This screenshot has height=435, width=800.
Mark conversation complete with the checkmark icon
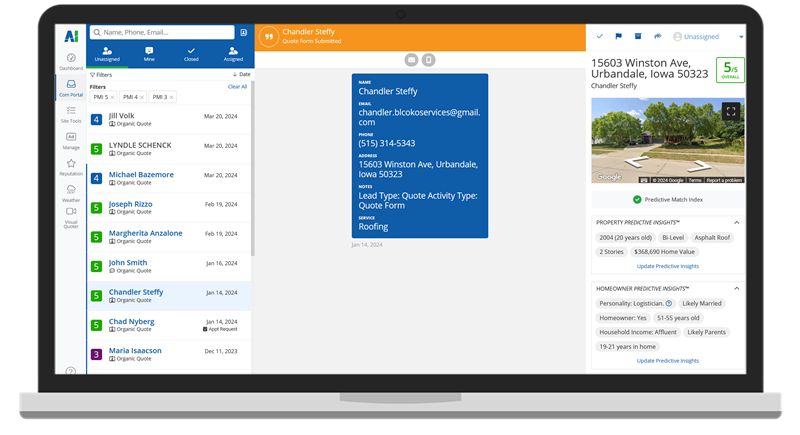[x=600, y=36]
